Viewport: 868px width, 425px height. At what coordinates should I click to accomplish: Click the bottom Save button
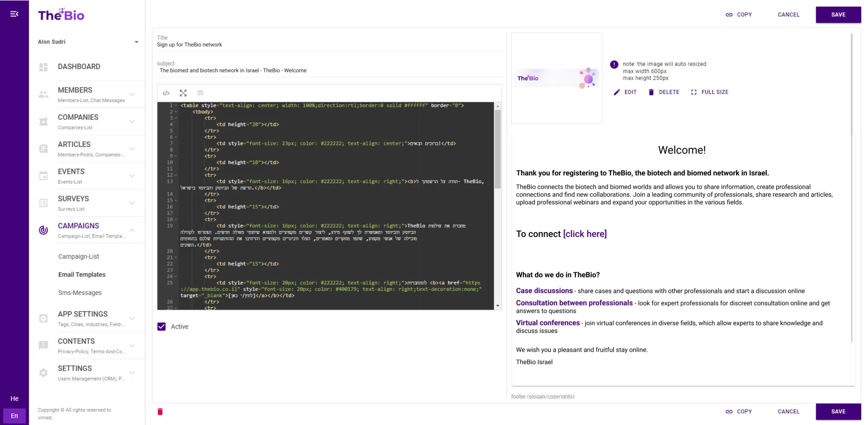tap(838, 412)
